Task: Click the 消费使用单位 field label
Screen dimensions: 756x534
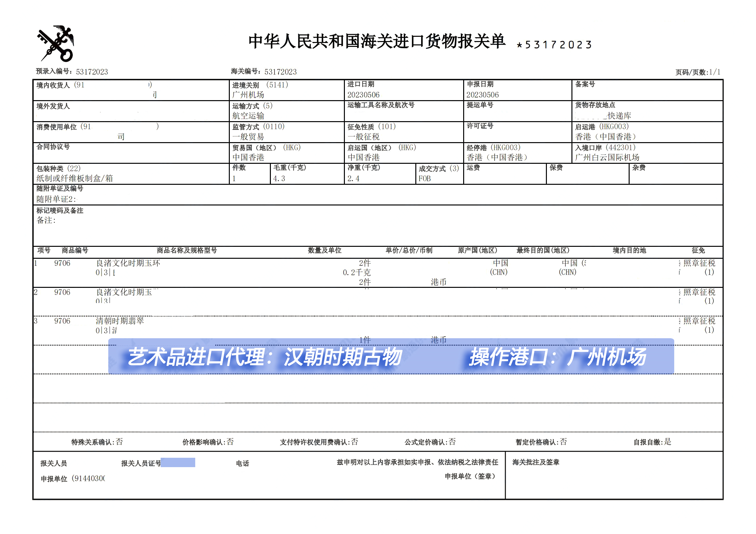Action: [x=56, y=127]
